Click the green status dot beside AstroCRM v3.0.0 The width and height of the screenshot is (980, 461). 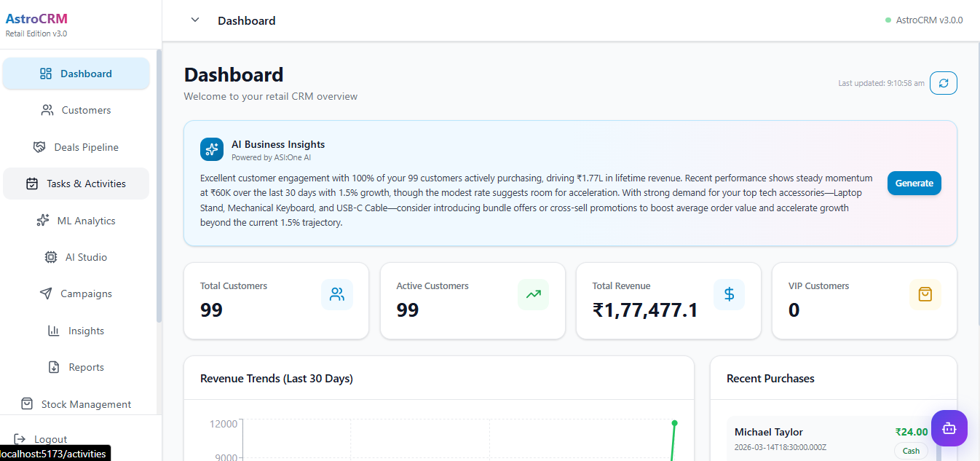888,20
